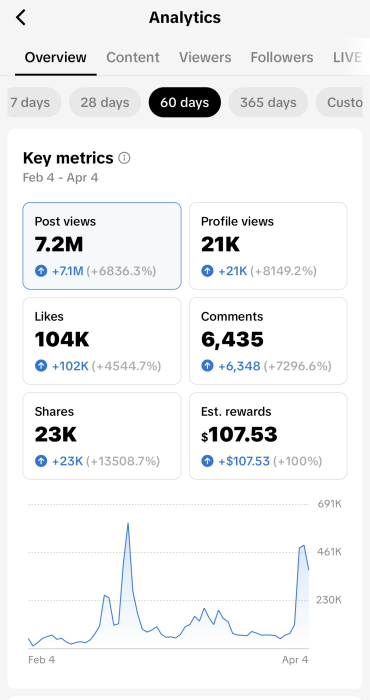Viewport: 370px width, 700px height.
Task: Click the 104K likes value
Action: [62, 340]
